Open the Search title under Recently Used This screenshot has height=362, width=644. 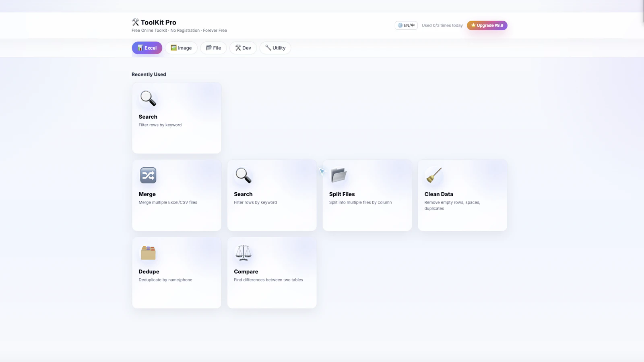[x=148, y=117]
